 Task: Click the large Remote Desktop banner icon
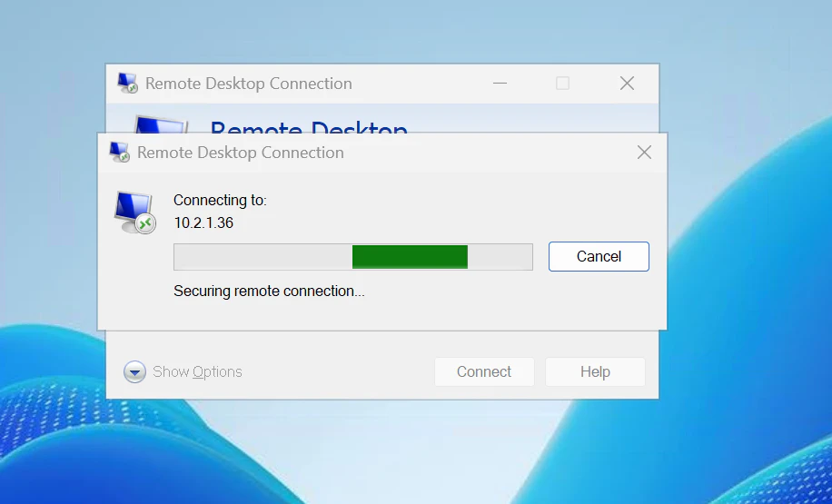[160, 124]
